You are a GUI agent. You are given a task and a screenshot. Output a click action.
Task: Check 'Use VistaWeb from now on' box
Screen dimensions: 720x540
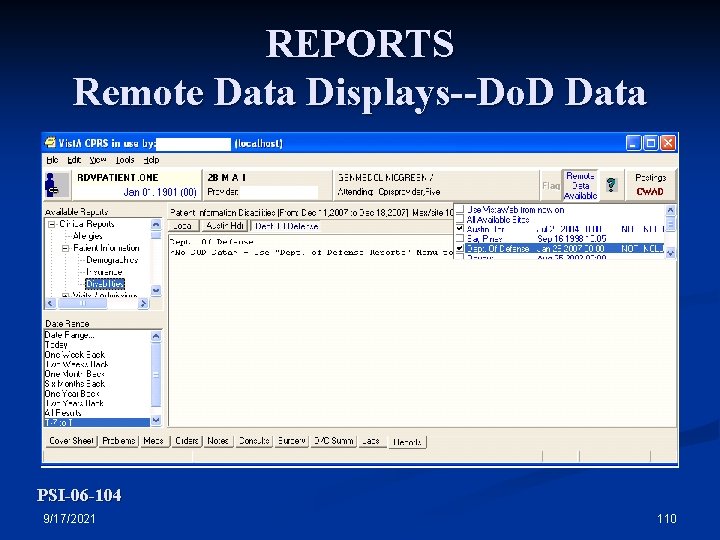tap(460, 210)
